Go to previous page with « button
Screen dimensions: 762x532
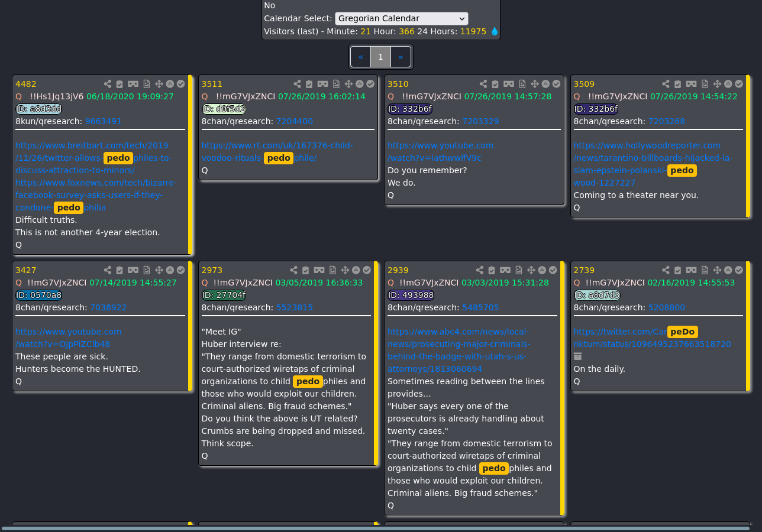click(x=361, y=57)
